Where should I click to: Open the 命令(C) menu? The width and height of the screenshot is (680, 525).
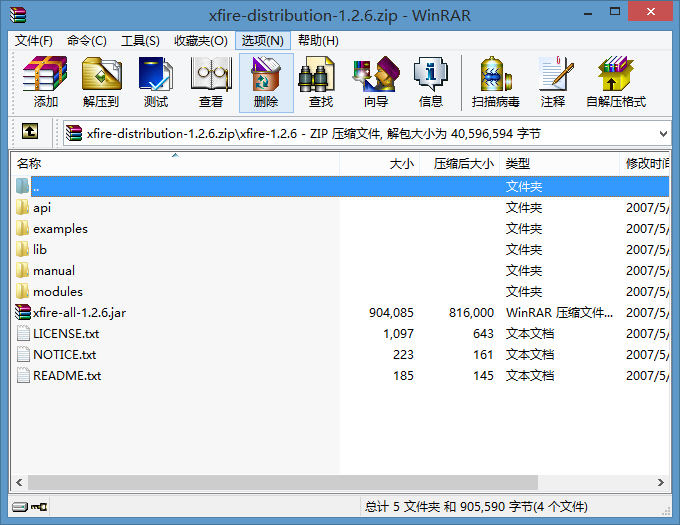87,41
